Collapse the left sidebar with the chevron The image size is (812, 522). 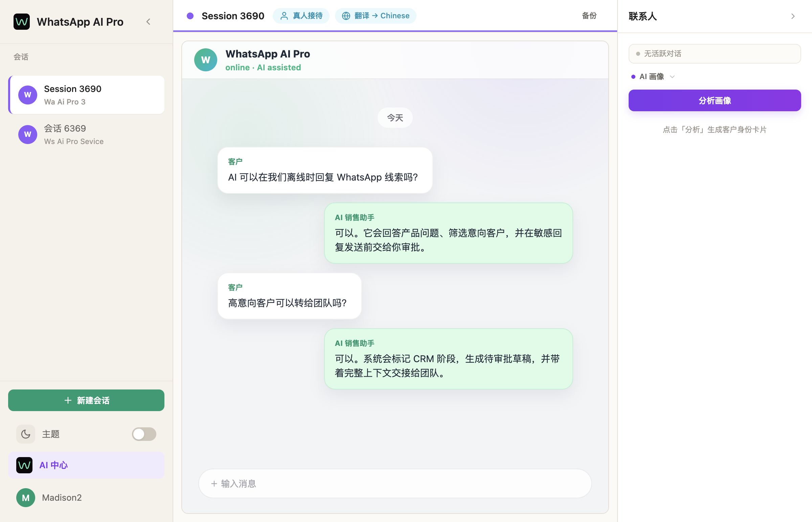(148, 22)
